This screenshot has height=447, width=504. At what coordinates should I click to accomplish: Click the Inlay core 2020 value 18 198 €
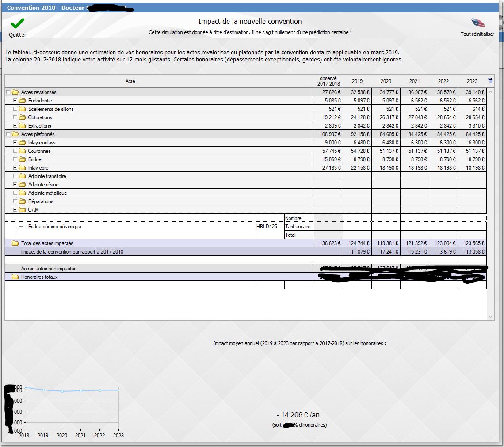click(389, 168)
